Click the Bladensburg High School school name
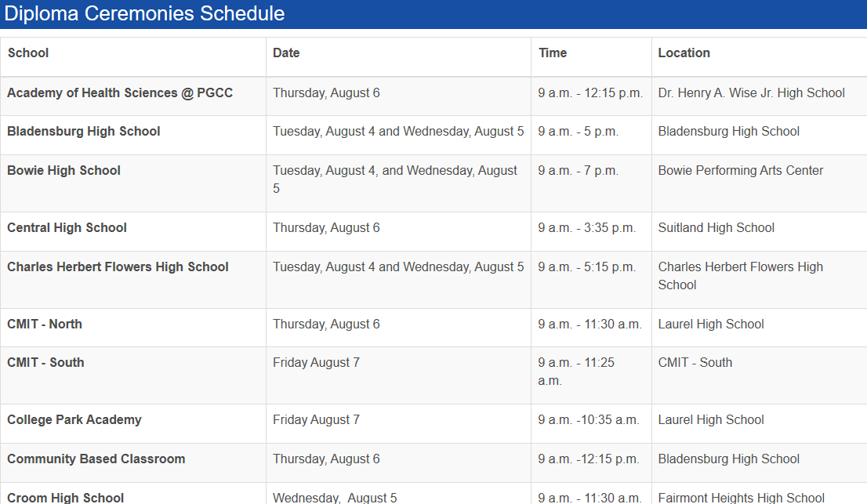This screenshot has width=867, height=504. tap(84, 132)
